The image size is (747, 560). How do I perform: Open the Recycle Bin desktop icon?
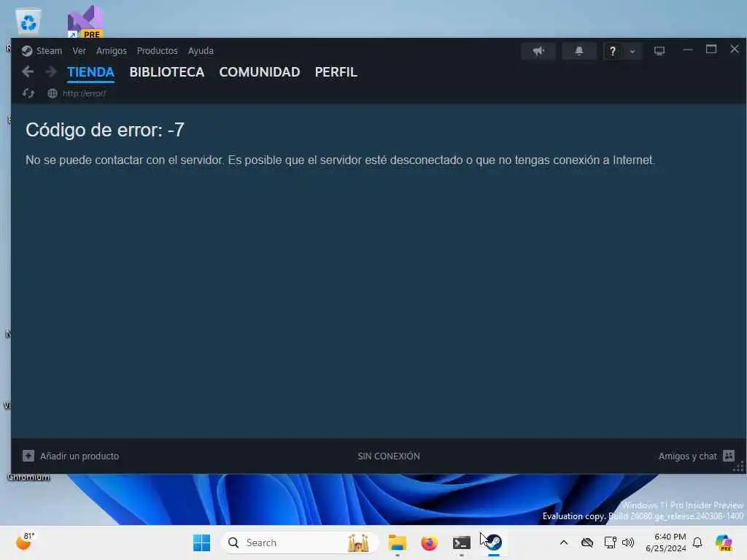tap(28, 22)
